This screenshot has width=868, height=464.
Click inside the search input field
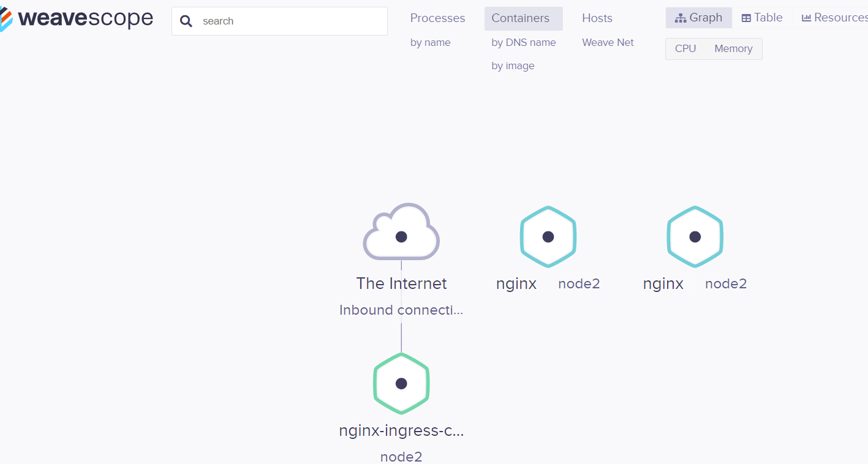[288, 21]
